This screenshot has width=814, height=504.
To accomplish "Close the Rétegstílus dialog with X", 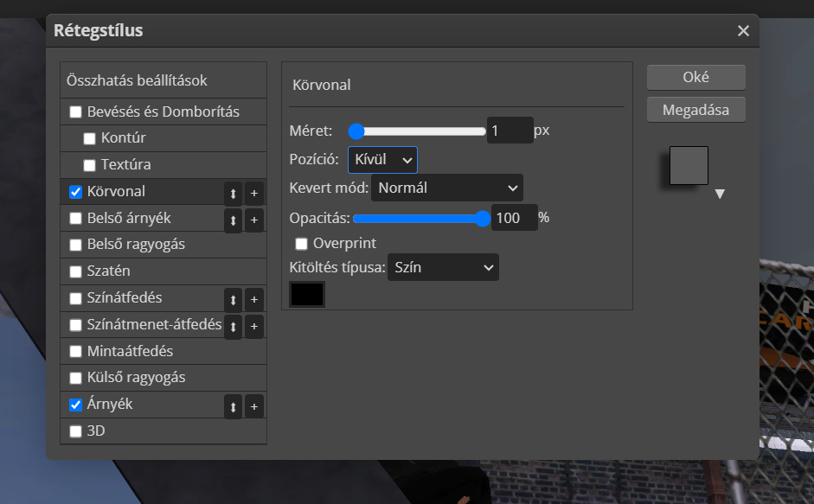I will pyautogui.click(x=742, y=31).
